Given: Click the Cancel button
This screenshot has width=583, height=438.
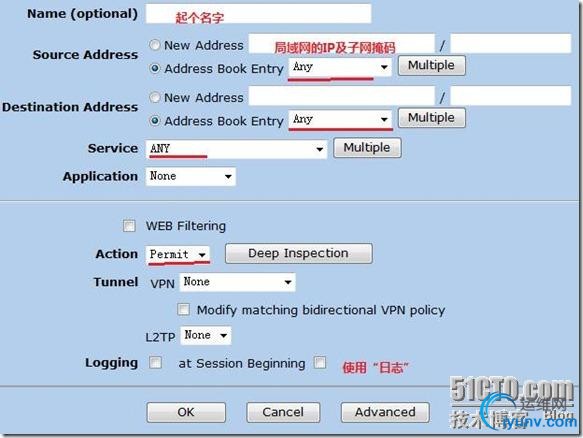Looking at the screenshot, I should tap(283, 412).
